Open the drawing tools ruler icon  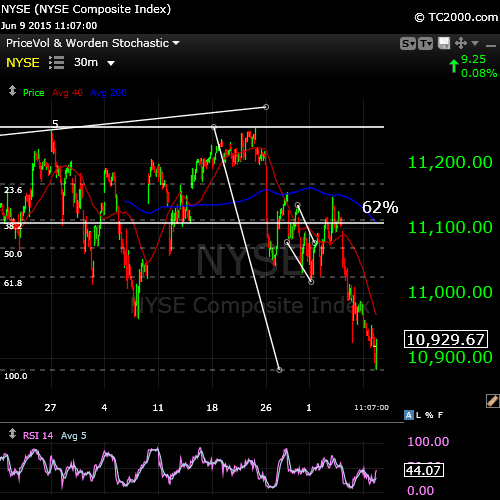coord(492,401)
